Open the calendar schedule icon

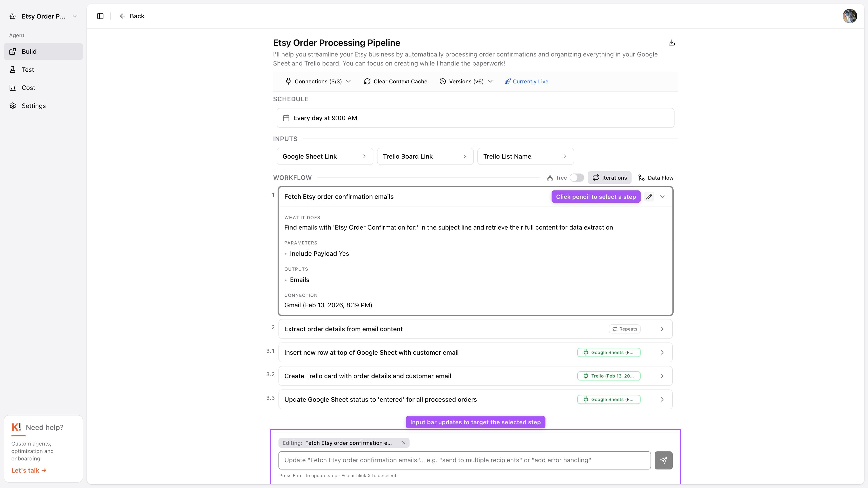(x=286, y=118)
